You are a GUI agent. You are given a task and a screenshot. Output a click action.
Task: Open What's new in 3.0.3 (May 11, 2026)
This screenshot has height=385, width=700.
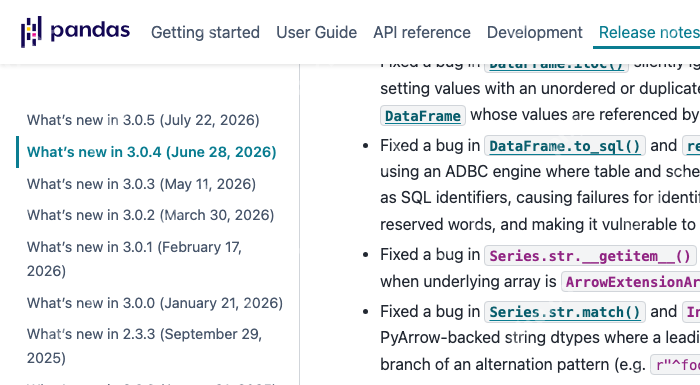(141, 184)
